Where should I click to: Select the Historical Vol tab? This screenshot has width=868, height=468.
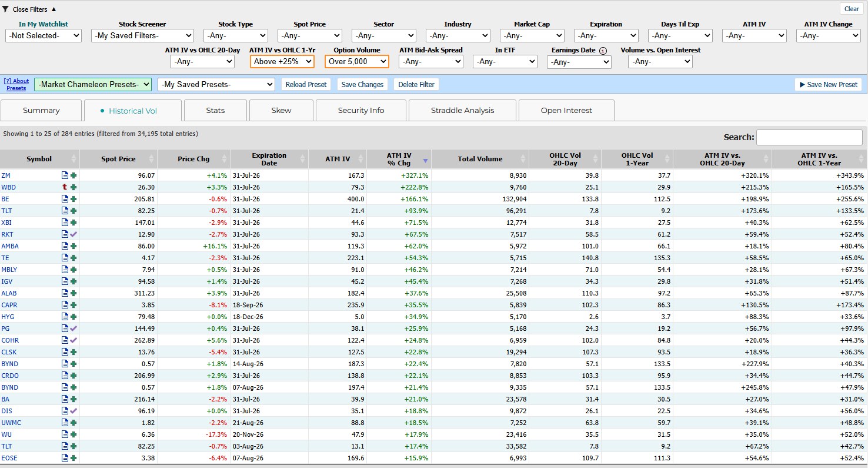[x=133, y=111]
